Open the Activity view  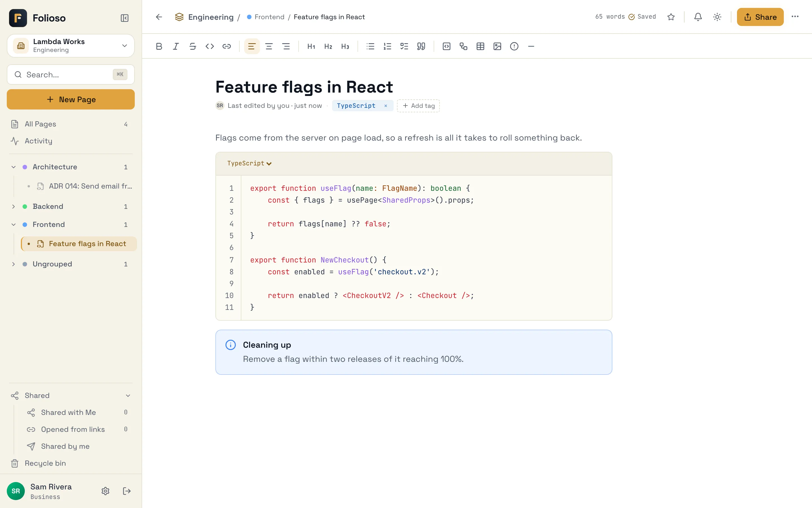(71, 141)
